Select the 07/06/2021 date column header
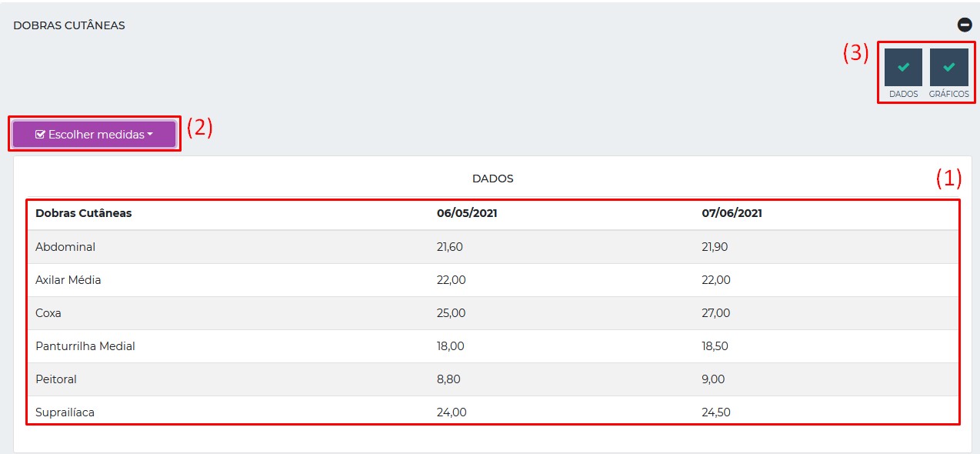Image resolution: width=980 pixels, height=454 pixels. [732, 213]
